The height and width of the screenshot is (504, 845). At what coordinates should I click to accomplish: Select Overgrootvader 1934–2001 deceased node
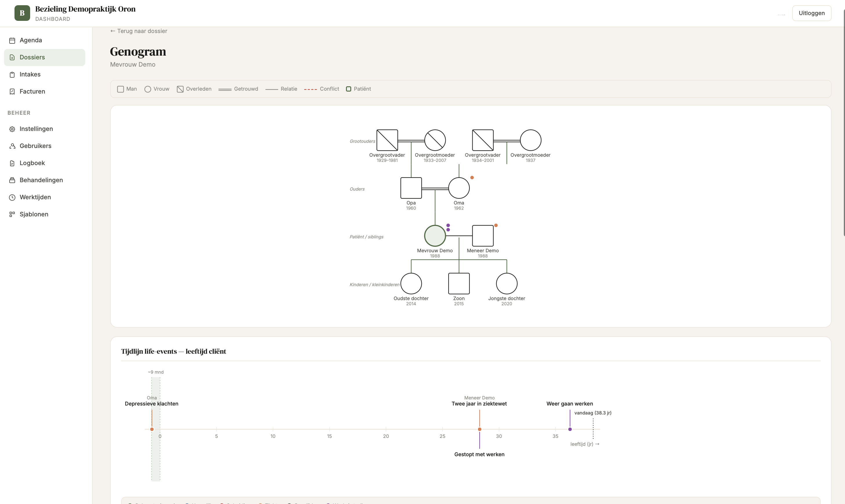coord(483,140)
